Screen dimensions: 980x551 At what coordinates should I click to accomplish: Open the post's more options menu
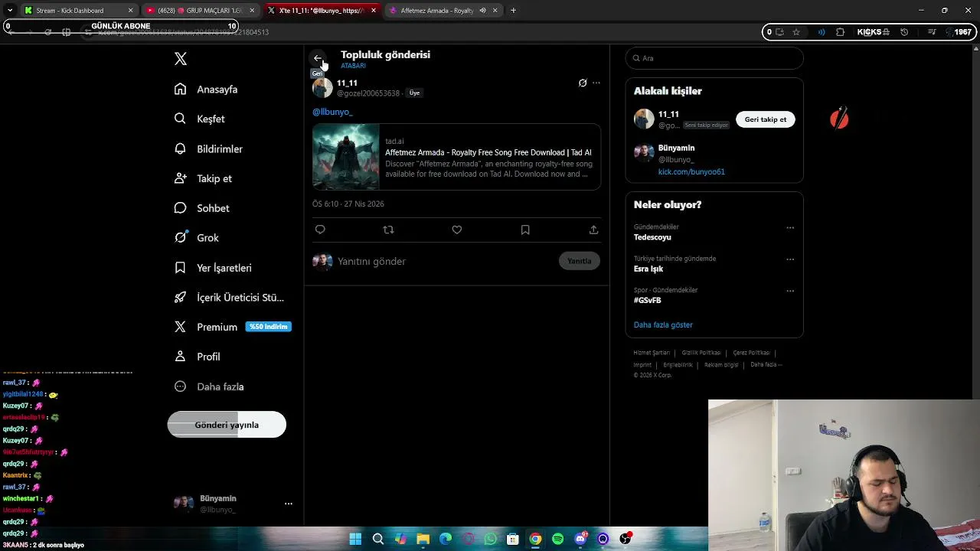pyautogui.click(x=596, y=83)
